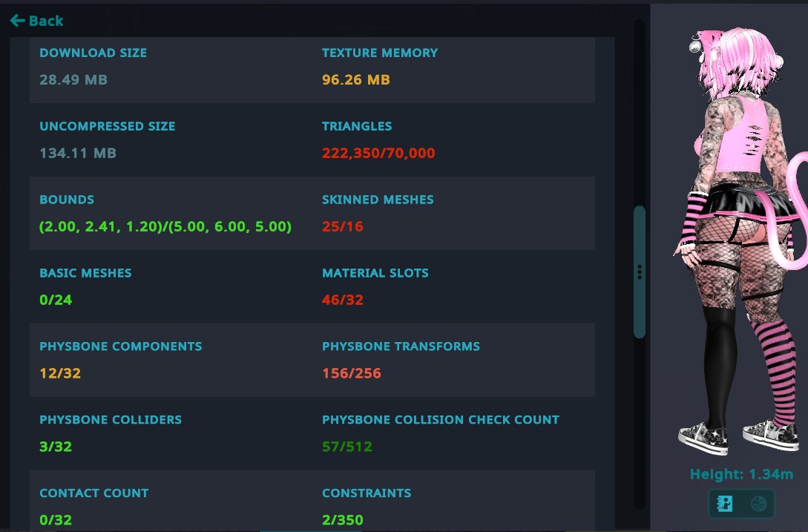Click the PhysBone Transforms 156/256 value
Viewport: 808px width, 532px height.
[x=351, y=373]
